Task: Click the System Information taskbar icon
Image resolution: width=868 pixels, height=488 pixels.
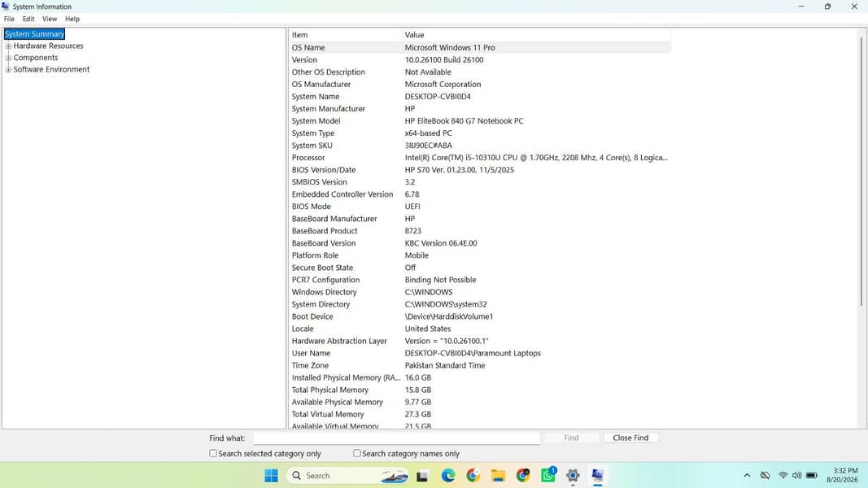Action: tap(597, 475)
